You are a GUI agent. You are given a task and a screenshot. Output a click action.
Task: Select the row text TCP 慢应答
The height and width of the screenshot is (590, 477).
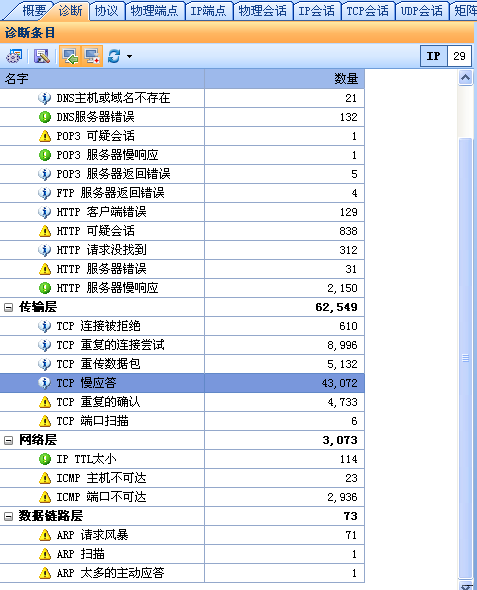click(x=86, y=383)
